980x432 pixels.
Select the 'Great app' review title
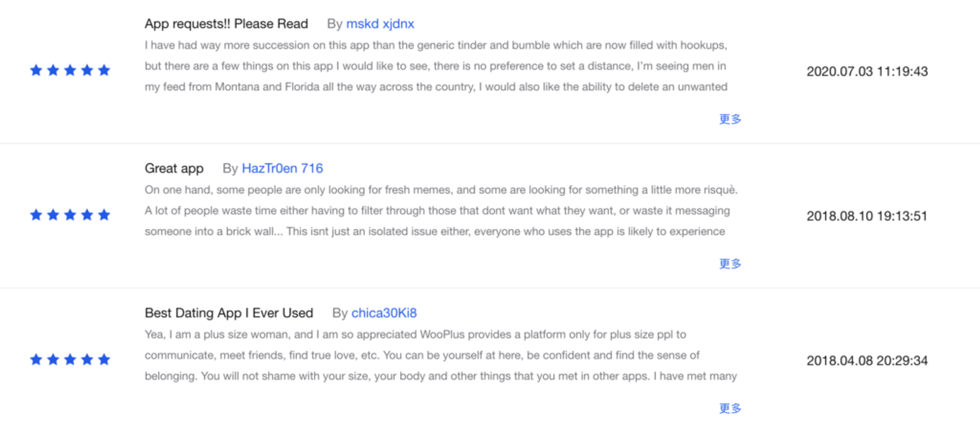point(174,169)
